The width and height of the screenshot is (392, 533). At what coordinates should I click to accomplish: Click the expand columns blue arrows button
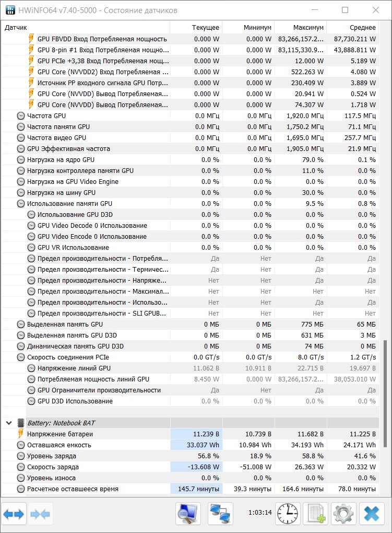[14, 514]
